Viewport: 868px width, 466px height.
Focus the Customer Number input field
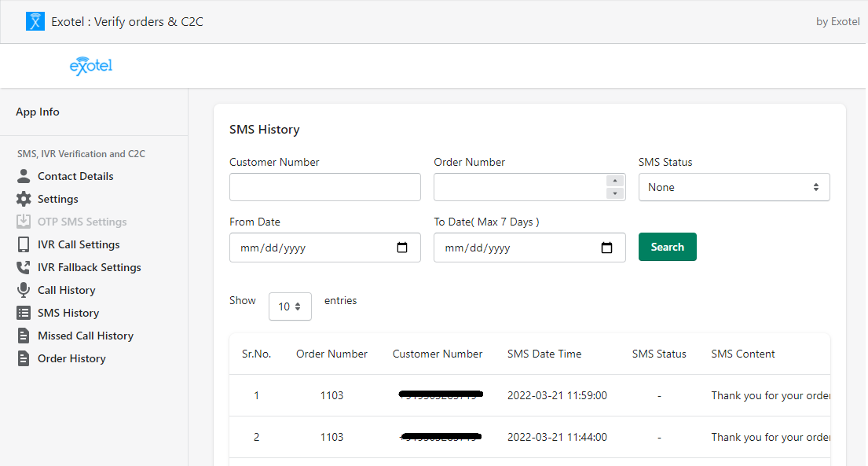point(325,187)
